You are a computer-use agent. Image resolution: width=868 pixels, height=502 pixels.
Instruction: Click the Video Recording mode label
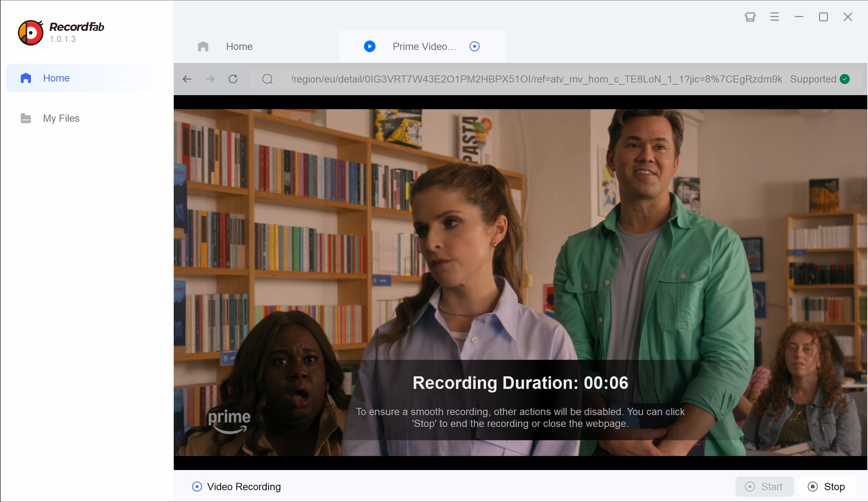point(244,487)
